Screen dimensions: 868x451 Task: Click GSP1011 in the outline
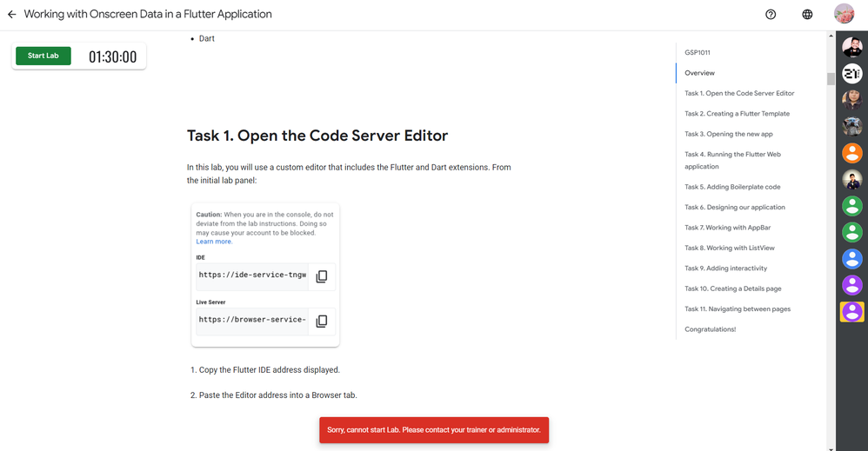pyautogui.click(x=697, y=52)
